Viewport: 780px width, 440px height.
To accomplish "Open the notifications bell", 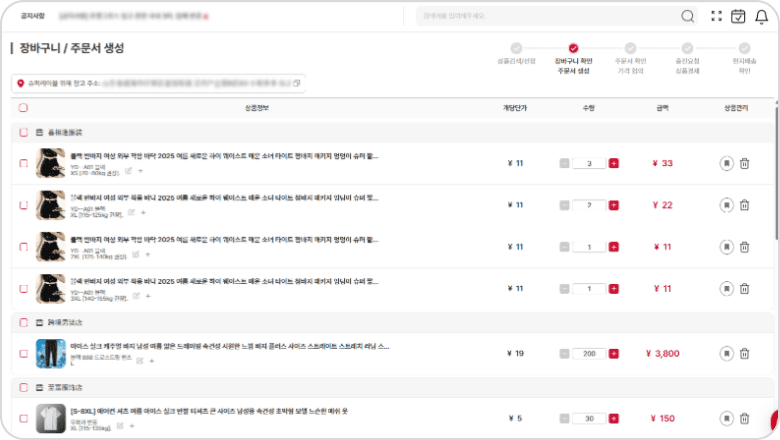I will coord(762,16).
